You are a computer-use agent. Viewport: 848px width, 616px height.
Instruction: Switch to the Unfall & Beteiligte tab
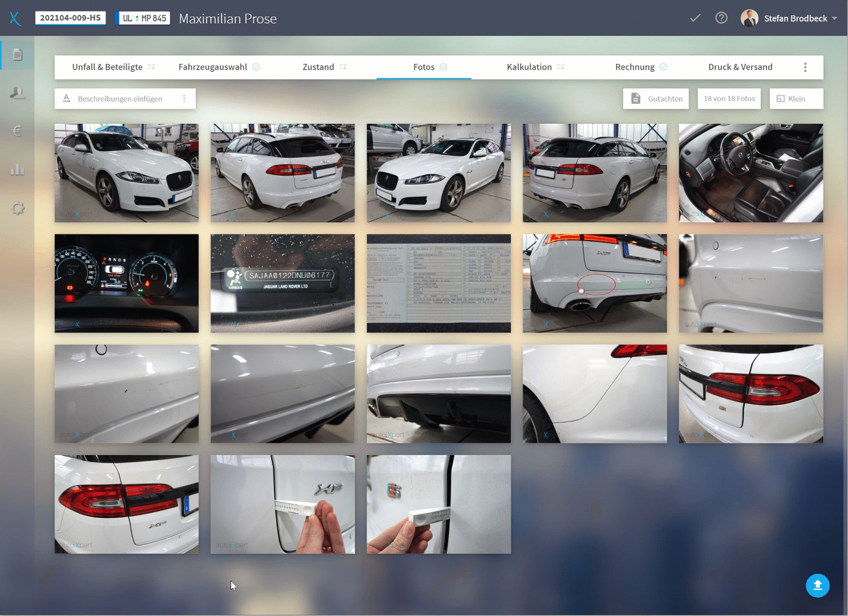(x=114, y=67)
